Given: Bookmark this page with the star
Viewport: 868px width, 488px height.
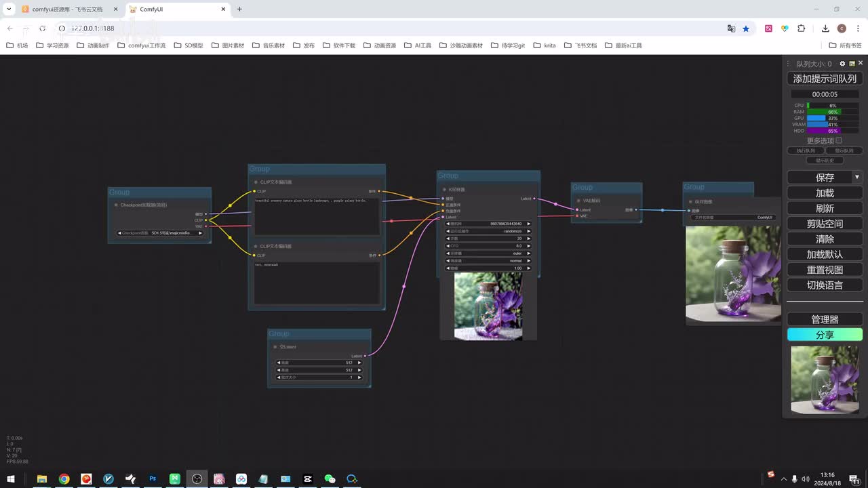Looking at the screenshot, I should (746, 28).
